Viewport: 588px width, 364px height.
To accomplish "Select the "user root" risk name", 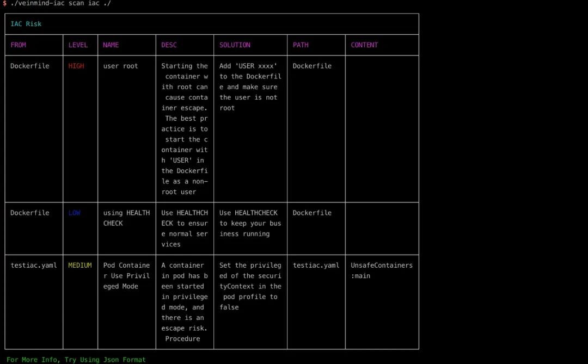I will click(120, 66).
